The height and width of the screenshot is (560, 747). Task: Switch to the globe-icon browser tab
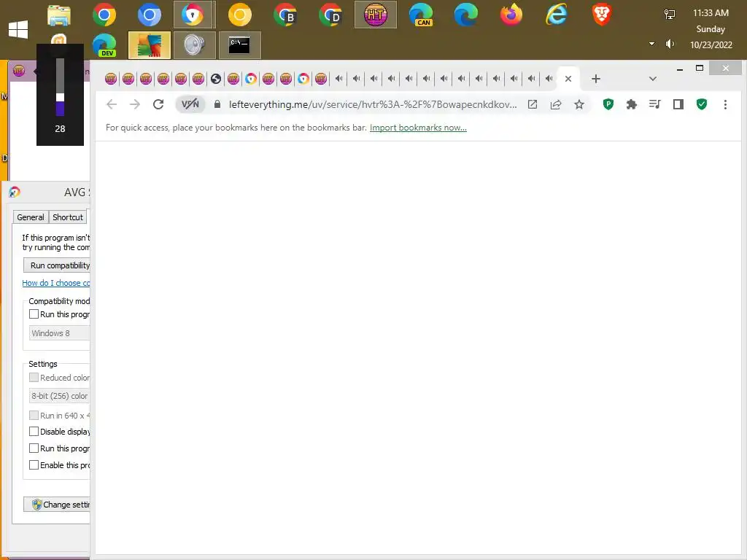click(216, 79)
